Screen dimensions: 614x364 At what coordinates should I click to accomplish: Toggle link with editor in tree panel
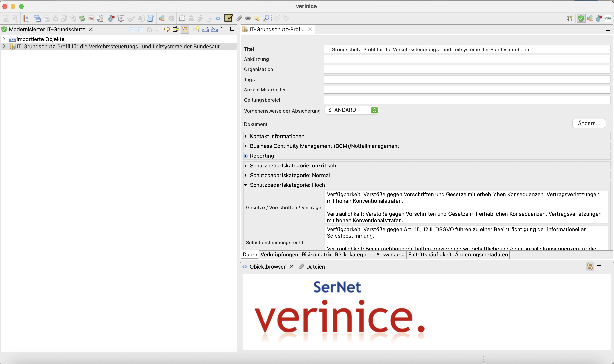point(185,30)
